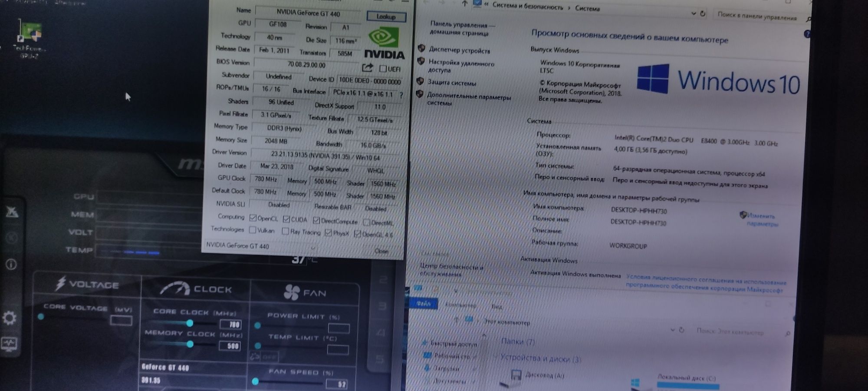Click shield icon beside Настройка удаленного доступа

tap(420, 61)
